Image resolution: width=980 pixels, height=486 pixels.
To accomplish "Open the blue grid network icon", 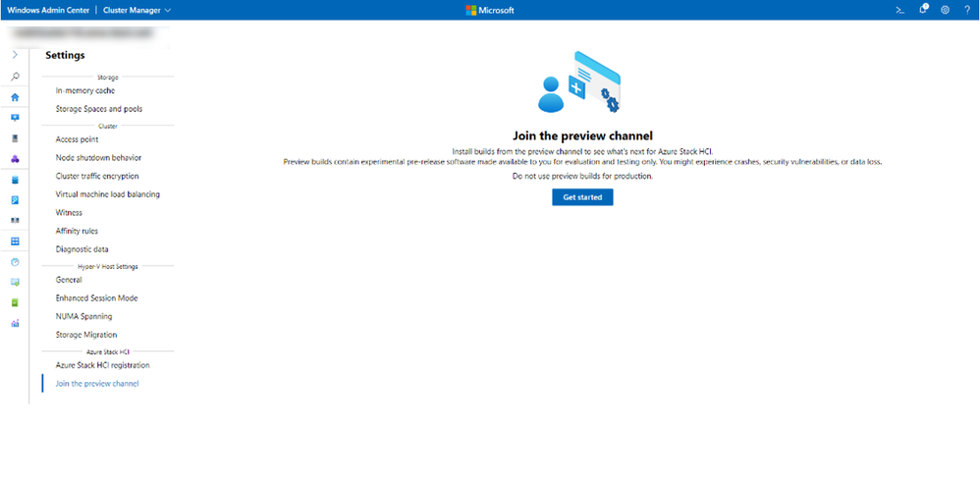I will pyautogui.click(x=15, y=242).
